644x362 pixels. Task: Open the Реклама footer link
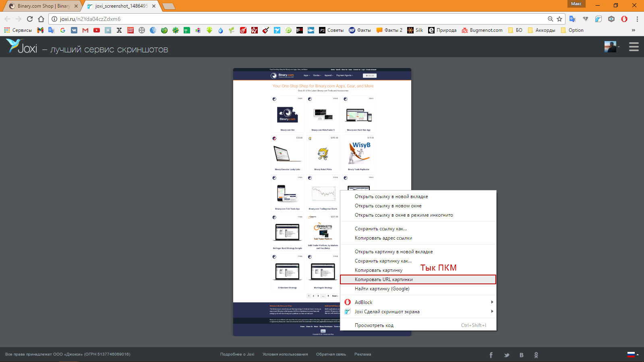(x=363, y=354)
